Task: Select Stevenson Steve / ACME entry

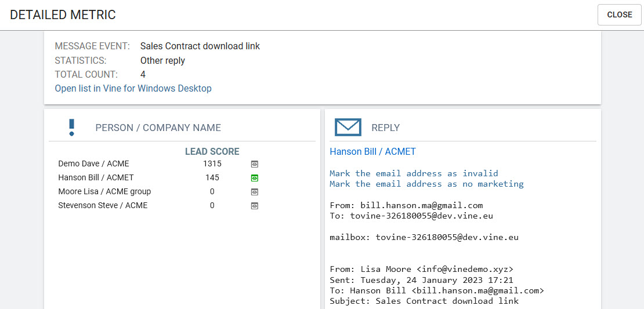Action: point(103,206)
